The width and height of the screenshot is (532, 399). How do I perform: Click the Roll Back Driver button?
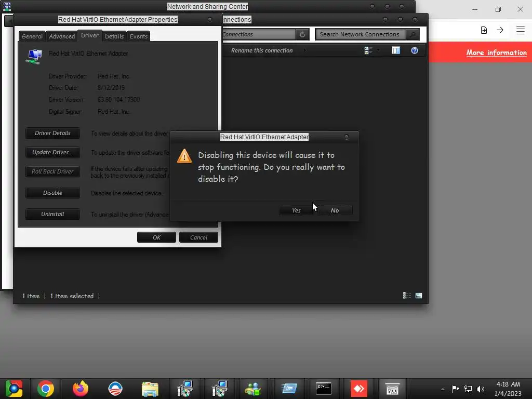(x=52, y=171)
